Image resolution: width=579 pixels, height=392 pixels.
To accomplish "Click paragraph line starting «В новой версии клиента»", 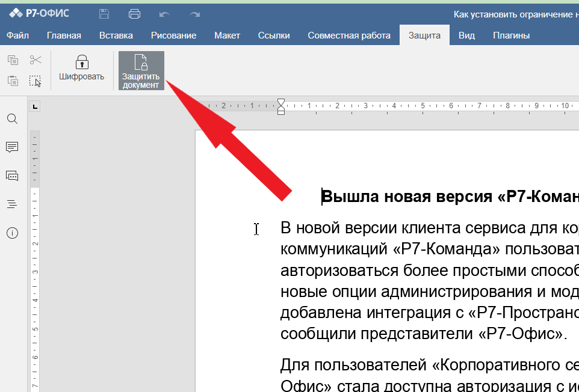I will pyautogui.click(x=430, y=228).
